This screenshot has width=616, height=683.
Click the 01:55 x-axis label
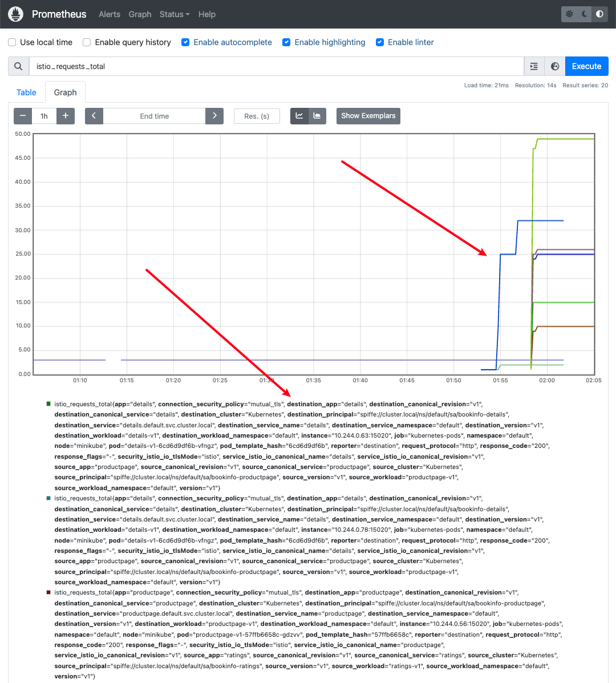500,380
